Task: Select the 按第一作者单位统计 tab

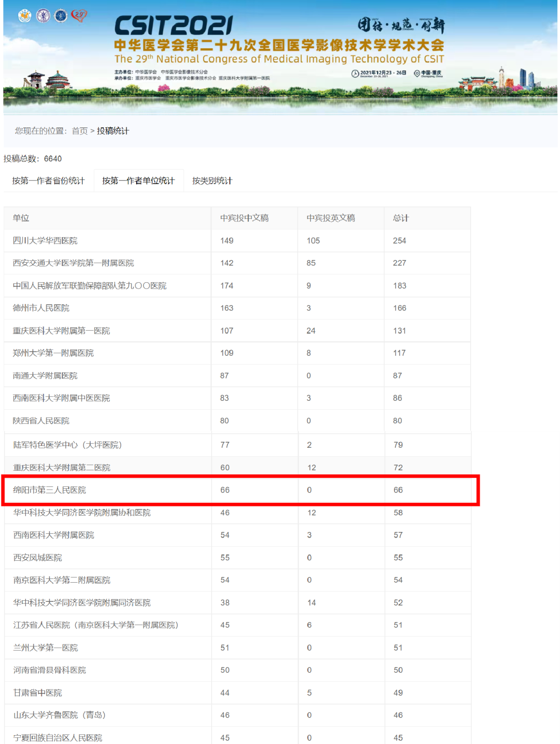Action: point(139,181)
